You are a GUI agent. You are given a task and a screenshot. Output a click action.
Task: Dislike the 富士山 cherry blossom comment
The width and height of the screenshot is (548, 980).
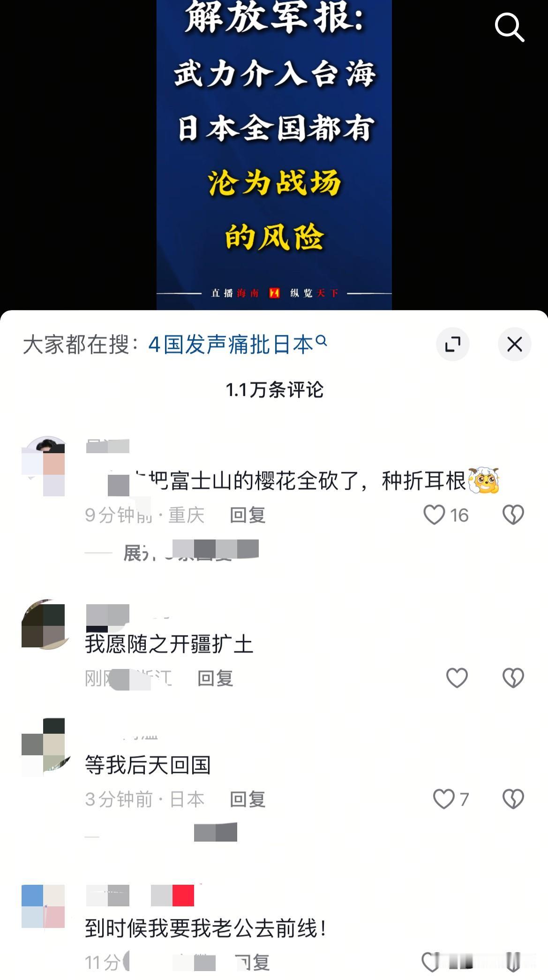[513, 515]
